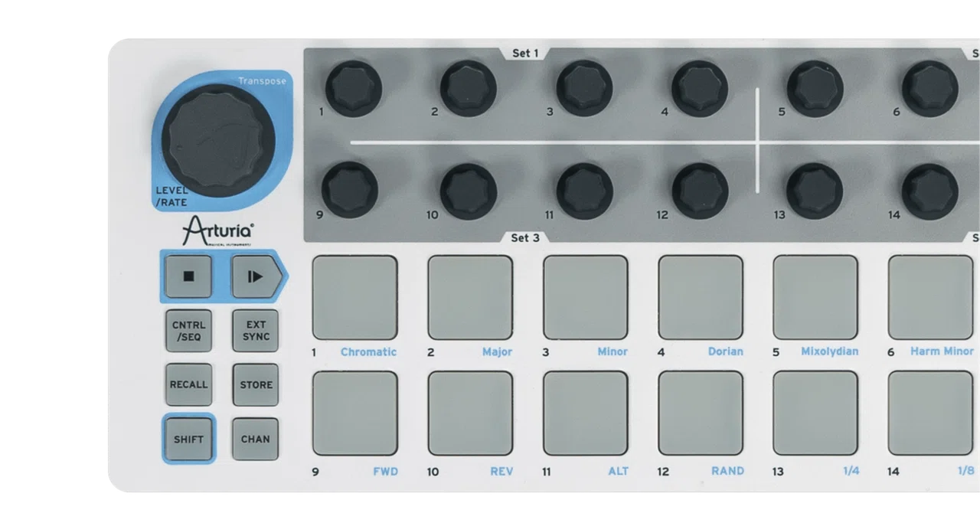Click the SHIFT button

point(188,439)
